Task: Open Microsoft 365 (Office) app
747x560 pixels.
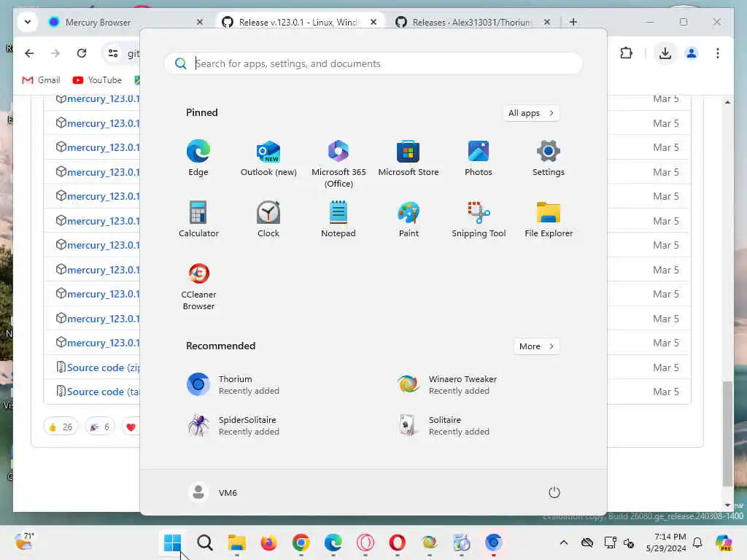Action: click(x=338, y=164)
